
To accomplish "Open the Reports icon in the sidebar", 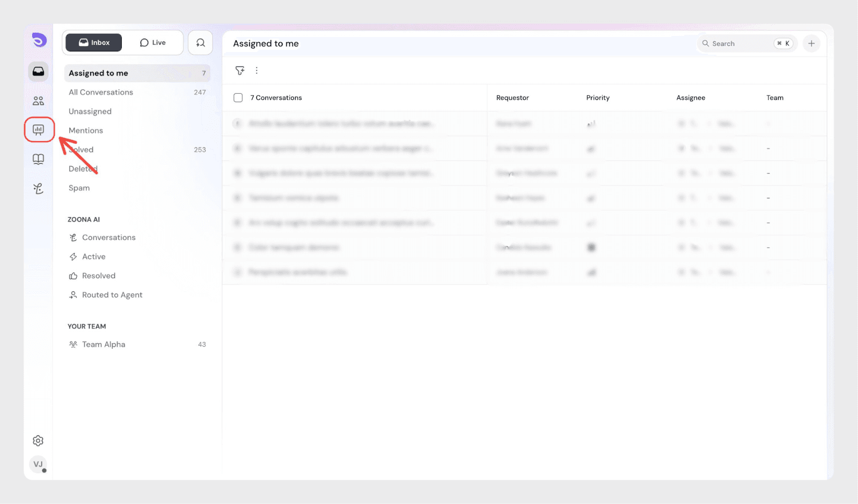I will point(39,130).
